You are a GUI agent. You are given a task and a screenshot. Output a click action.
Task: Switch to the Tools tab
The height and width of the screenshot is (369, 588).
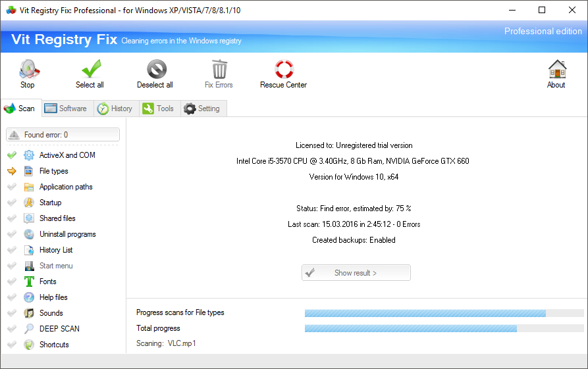[160, 109]
